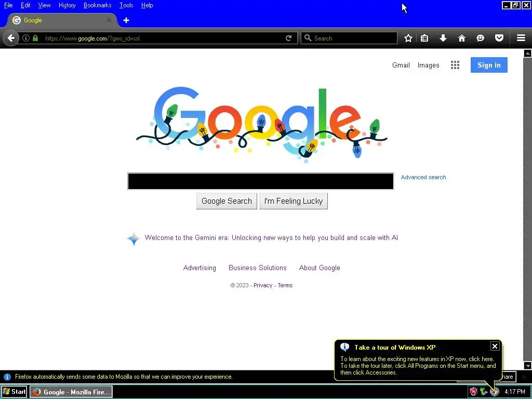Open the Advertising link
The image size is (532, 399).
tap(199, 268)
